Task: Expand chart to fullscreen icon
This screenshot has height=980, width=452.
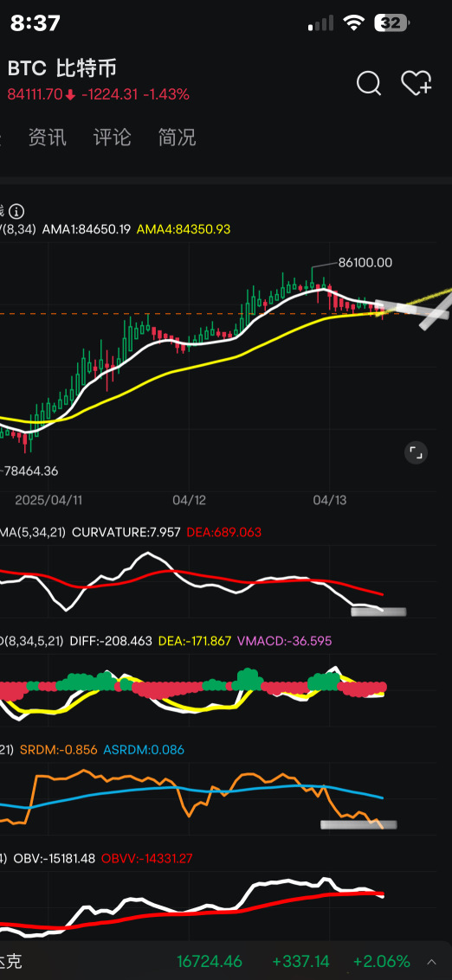Action: tap(416, 453)
